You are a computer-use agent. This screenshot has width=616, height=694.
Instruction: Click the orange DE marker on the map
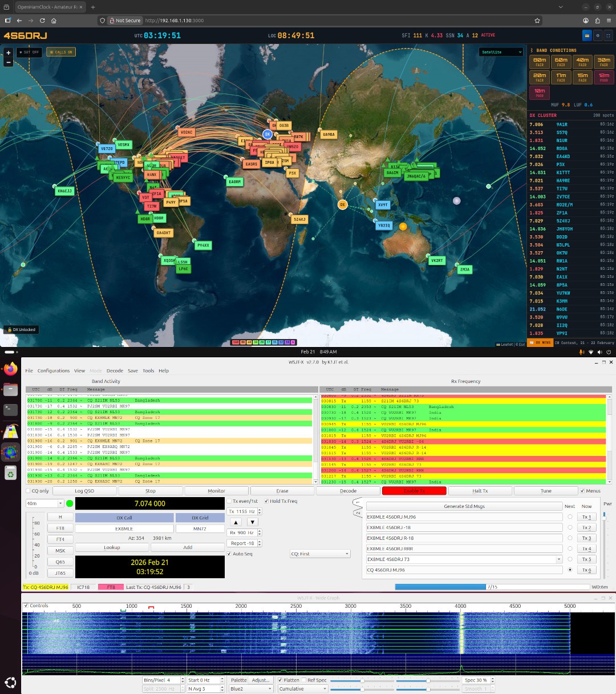[342, 204]
